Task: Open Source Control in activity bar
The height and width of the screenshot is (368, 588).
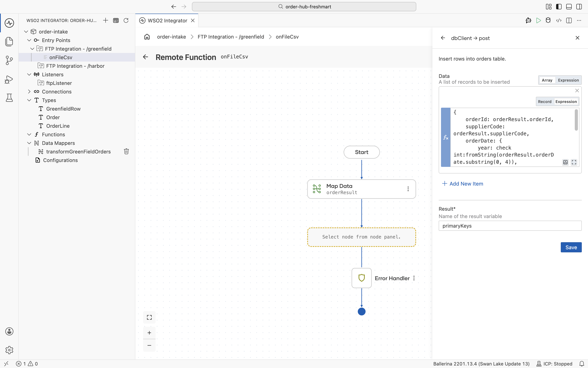Action: (x=9, y=60)
